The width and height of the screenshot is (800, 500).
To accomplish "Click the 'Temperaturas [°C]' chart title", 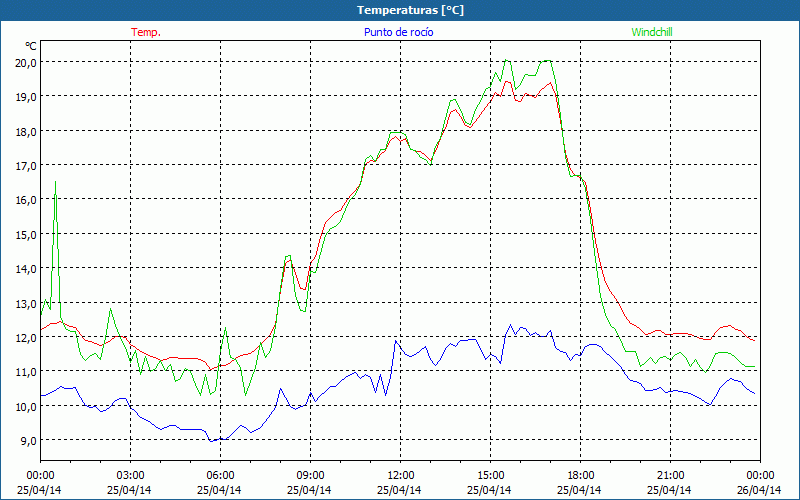I will pyautogui.click(x=410, y=10).
